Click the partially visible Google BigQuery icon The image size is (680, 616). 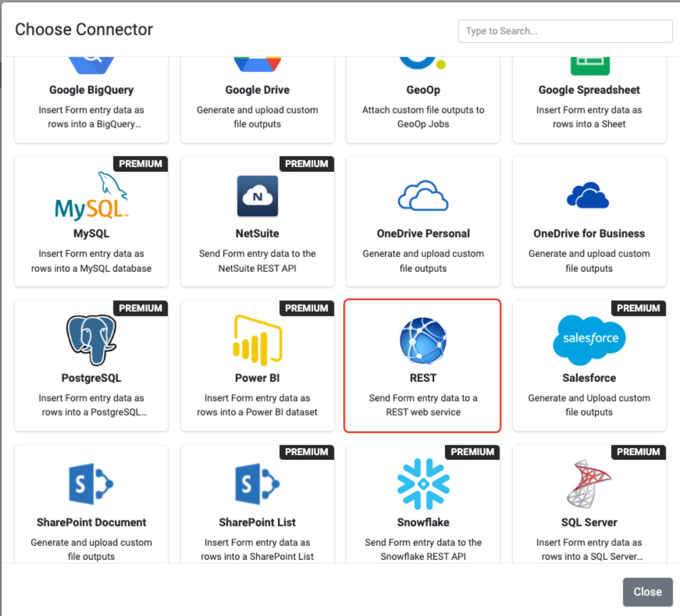tap(92, 65)
